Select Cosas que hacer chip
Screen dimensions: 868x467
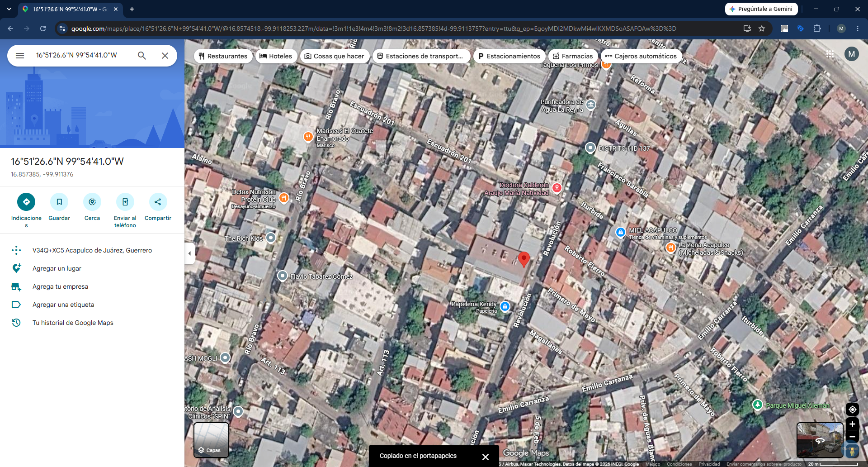coord(335,56)
